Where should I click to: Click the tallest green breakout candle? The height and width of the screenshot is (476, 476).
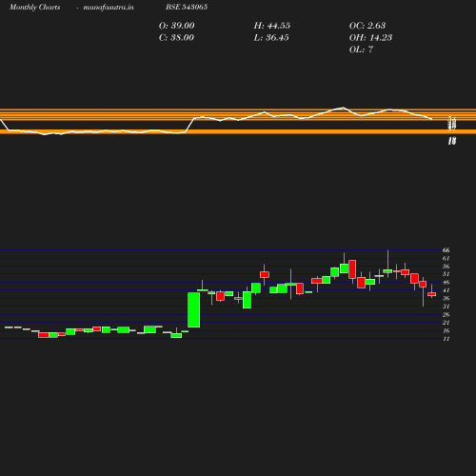[x=194, y=309]
